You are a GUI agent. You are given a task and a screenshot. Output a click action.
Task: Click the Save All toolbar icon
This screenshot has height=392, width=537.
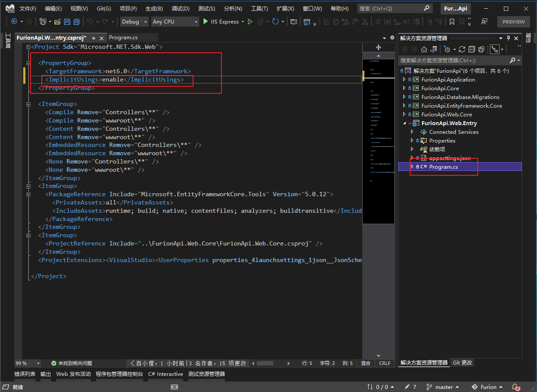pyautogui.click(x=77, y=22)
